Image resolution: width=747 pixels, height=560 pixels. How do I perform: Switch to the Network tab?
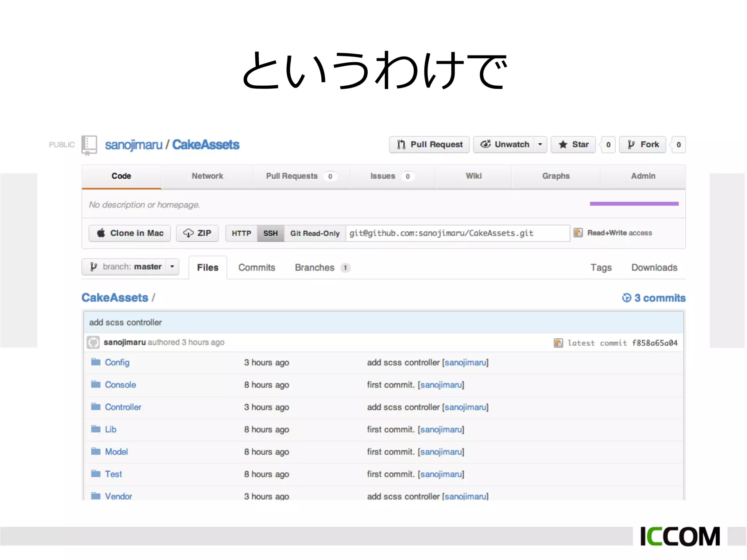click(207, 176)
